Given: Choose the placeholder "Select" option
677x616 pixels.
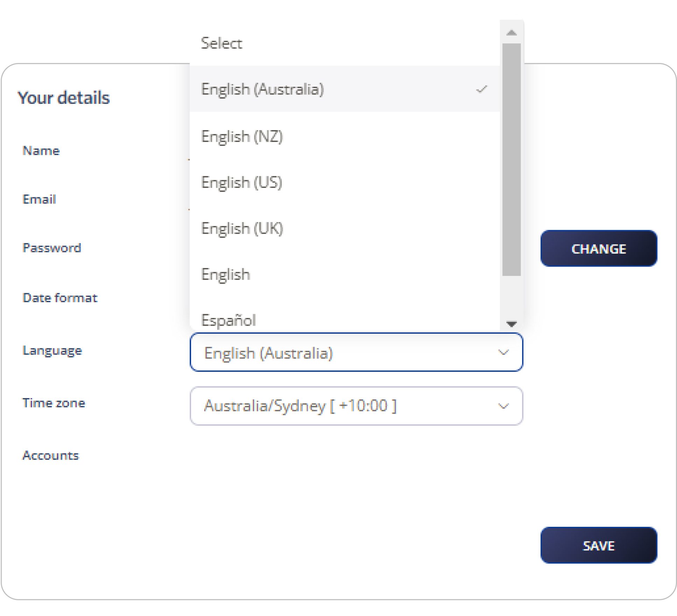Looking at the screenshot, I should tap(222, 43).
